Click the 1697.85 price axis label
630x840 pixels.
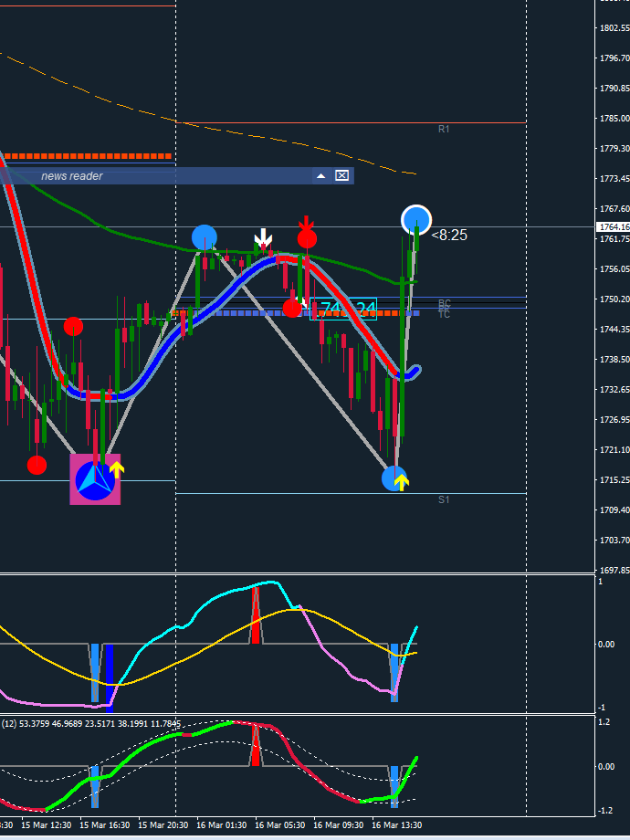click(615, 570)
